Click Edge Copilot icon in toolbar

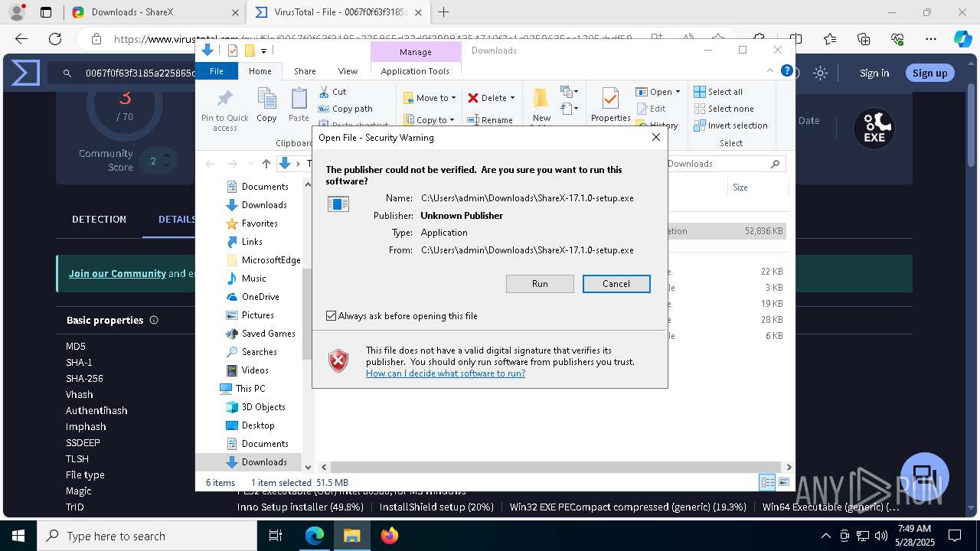962,39
